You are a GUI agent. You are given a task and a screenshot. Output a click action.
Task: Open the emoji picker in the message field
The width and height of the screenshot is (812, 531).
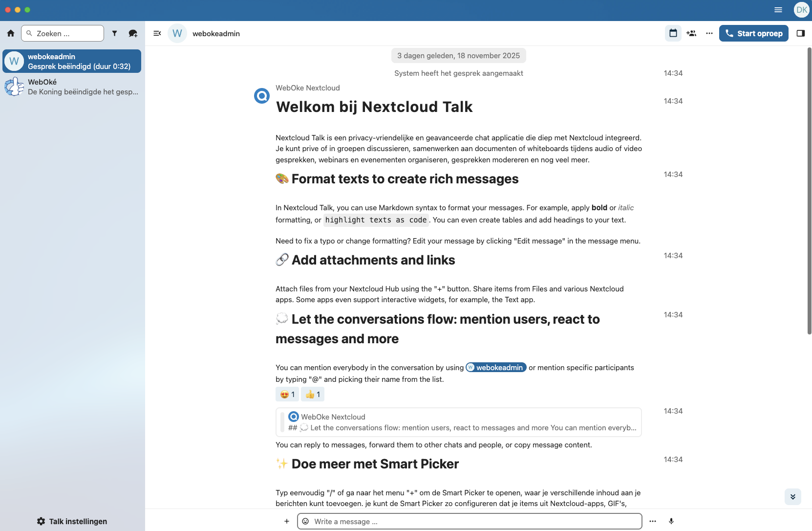pyautogui.click(x=306, y=521)
